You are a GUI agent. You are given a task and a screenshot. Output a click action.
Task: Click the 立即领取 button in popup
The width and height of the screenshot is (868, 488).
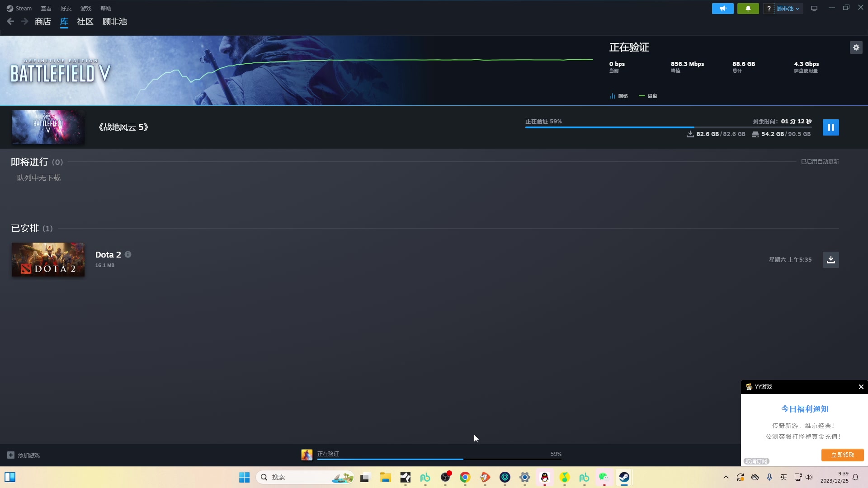[842, 455]
